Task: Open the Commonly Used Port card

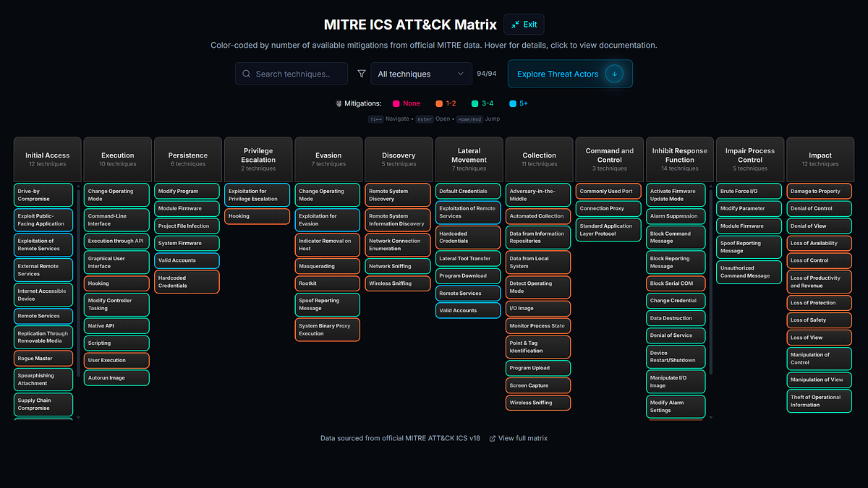Action: click(609, 192)
